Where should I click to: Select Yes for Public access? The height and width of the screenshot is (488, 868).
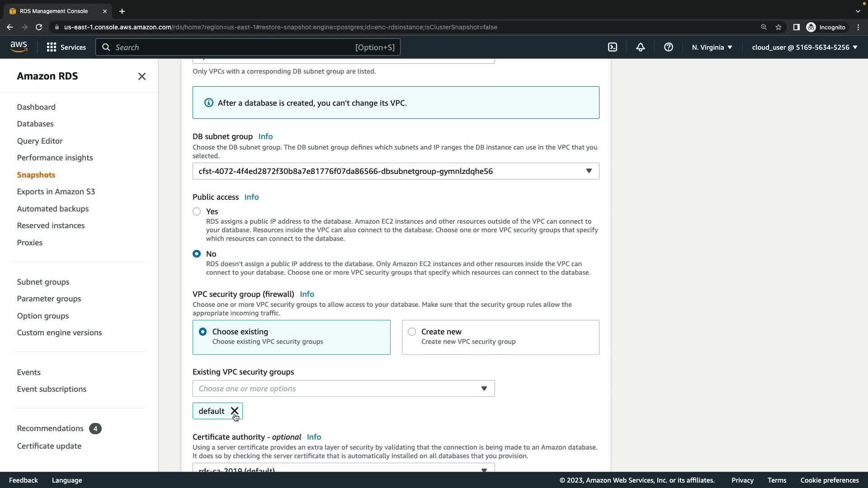(197, 211)
